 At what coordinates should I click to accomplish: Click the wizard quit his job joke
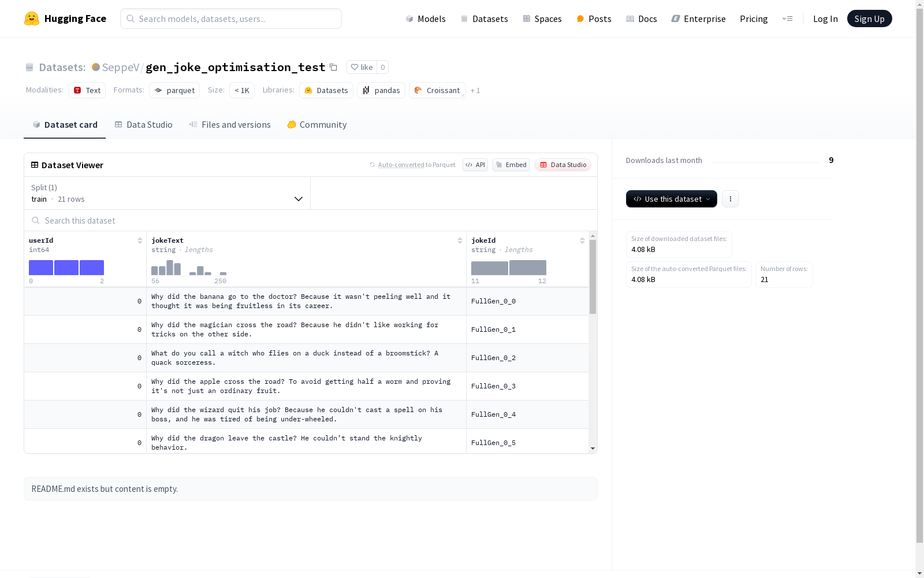(297, 414)
